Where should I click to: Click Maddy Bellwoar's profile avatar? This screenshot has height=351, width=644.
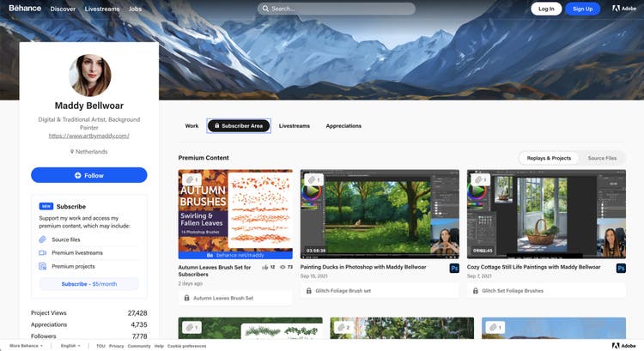89,76
